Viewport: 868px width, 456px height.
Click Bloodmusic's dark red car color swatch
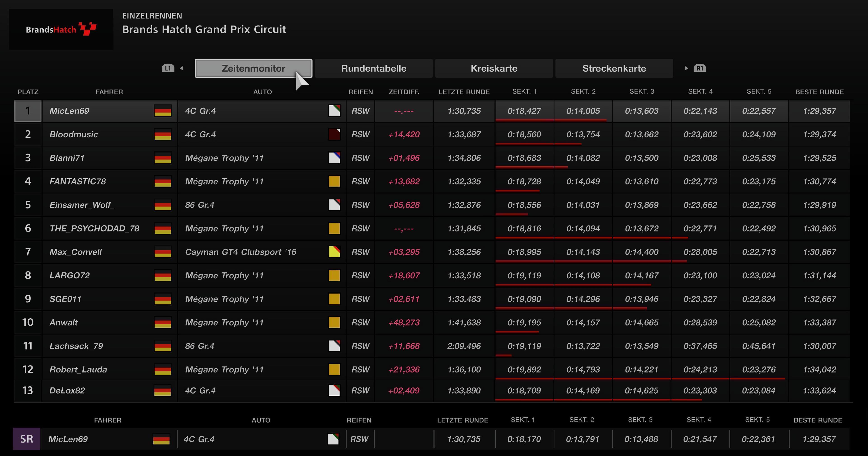[x=334, y=135]
